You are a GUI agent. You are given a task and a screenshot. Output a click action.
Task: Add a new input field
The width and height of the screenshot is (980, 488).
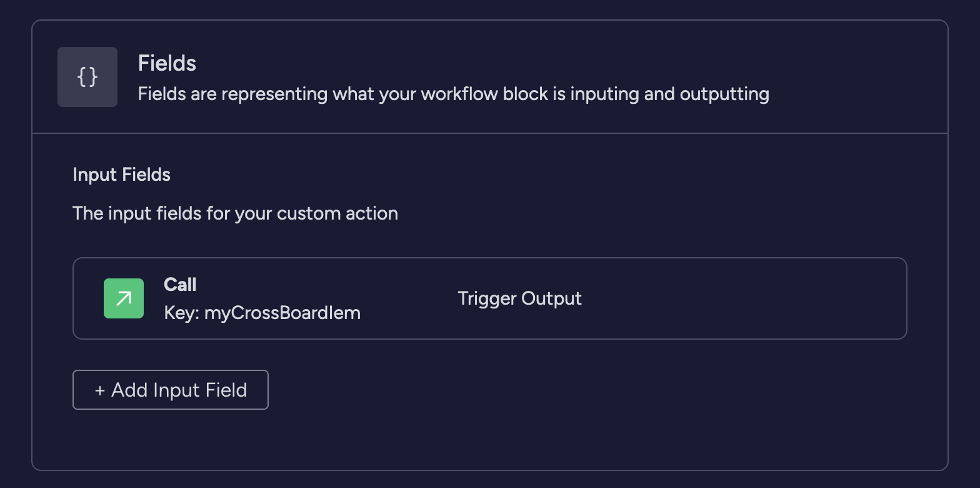(x=171, y=390)
